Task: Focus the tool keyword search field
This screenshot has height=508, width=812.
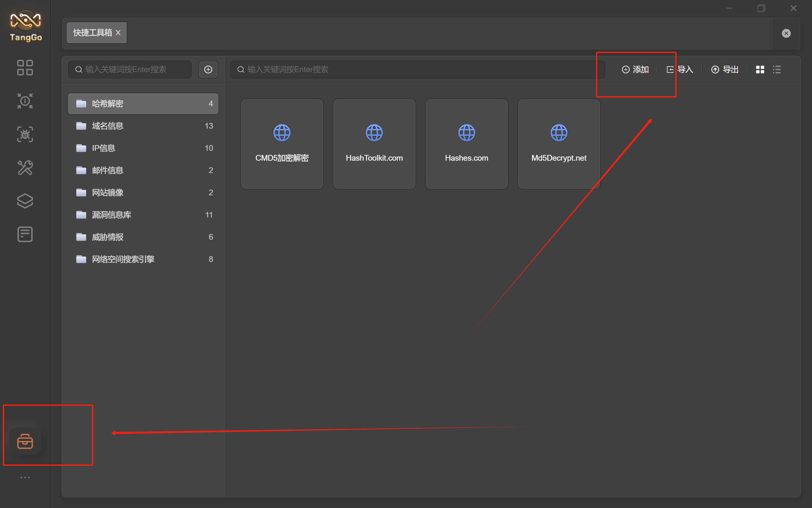Action: point(417,70)
